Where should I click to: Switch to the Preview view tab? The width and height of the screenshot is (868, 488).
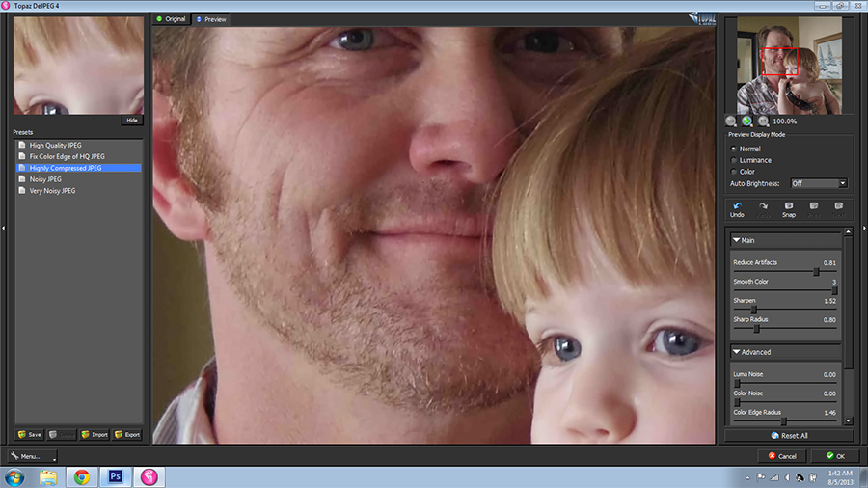pyautogui.click(x=210, y=18)
